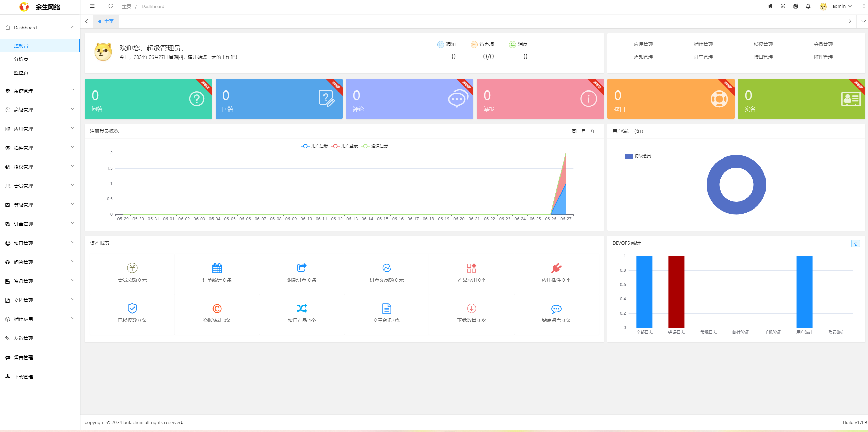The image size is (868, 432).
Task: Select 分析页 in the sidebar
Action: click(x=21, y=59)
